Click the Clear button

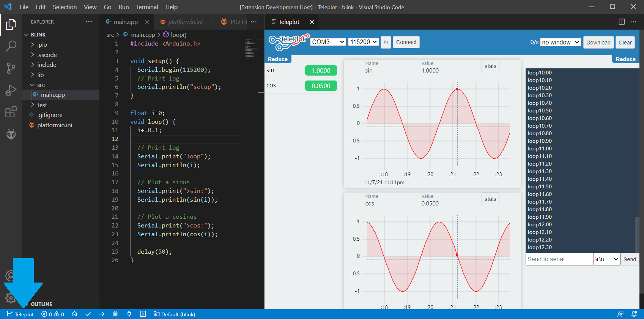pyautogui.click(x=625, y=43)
